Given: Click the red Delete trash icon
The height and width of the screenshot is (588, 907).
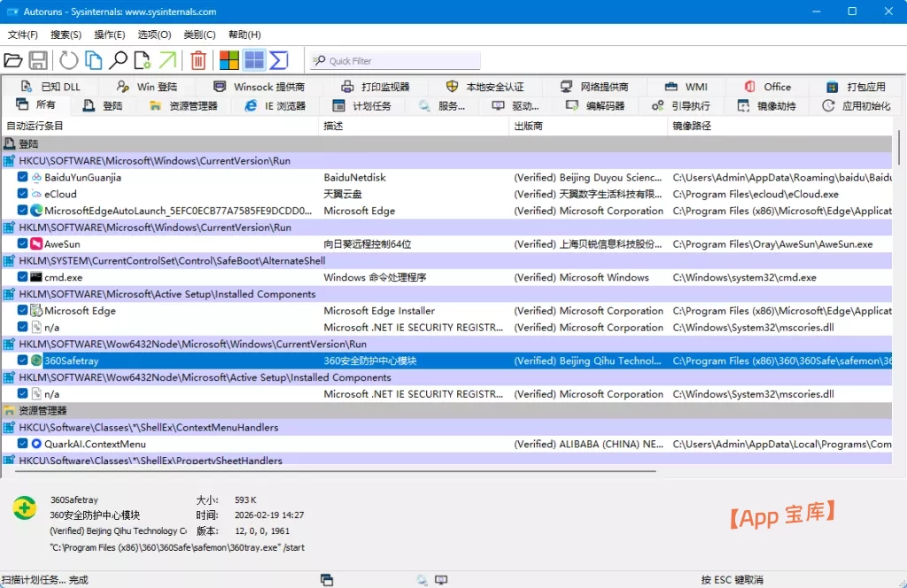Looking at the screenshot, I should pos(198,60).
